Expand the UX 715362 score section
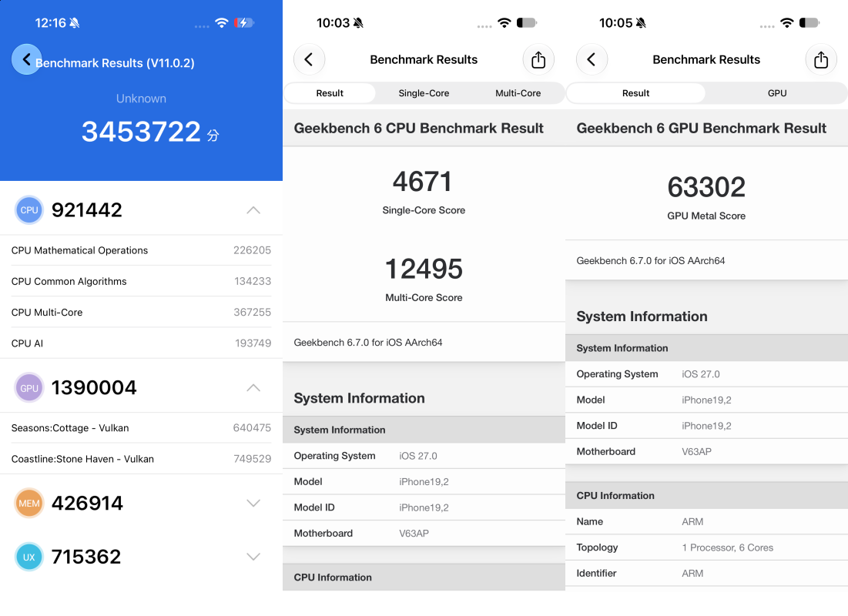The width and height of the screenshot is (848, 616). click(x=253, y=557)
